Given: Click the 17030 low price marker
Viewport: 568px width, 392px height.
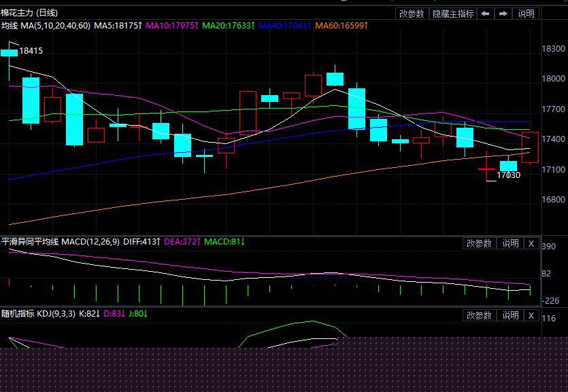Looking at the screenshot, I should 508,175.
